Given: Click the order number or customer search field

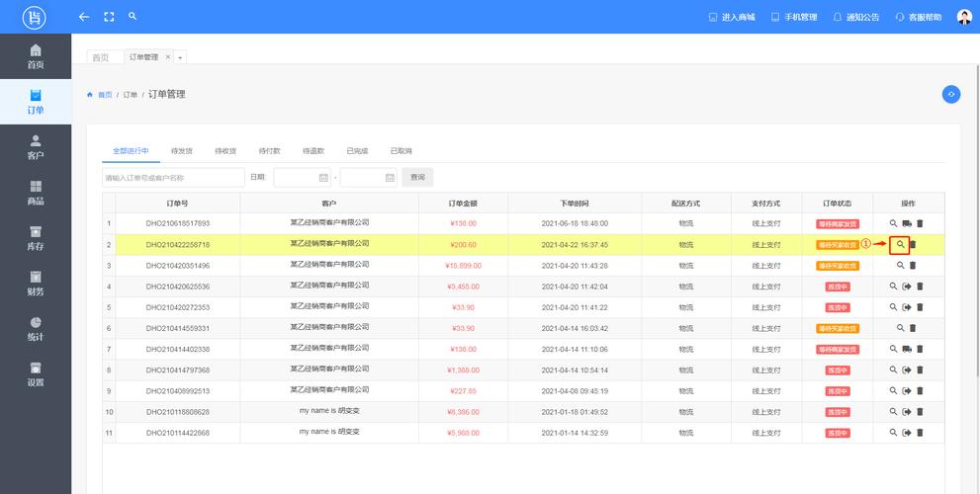Looking at the screenshot, I should tap(173, 178).
